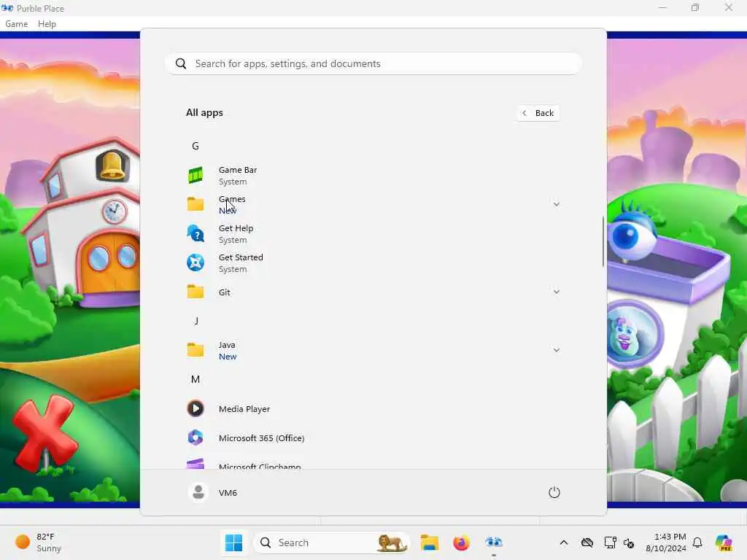This screenshot has height=560, width=747.
Task: Open the VM6 user account avatar
Action: tap(198, 492)
